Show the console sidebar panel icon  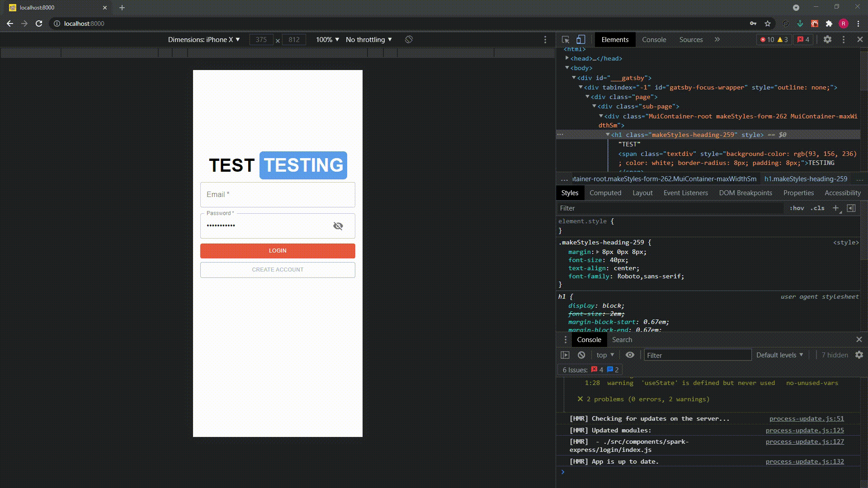pyautogui.click(x=565, y=355)
